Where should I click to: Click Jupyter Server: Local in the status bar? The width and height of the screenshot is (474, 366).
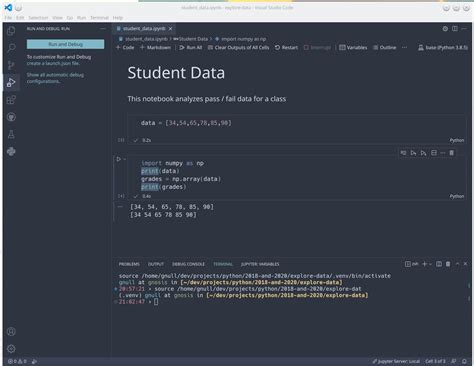[396, 361]
